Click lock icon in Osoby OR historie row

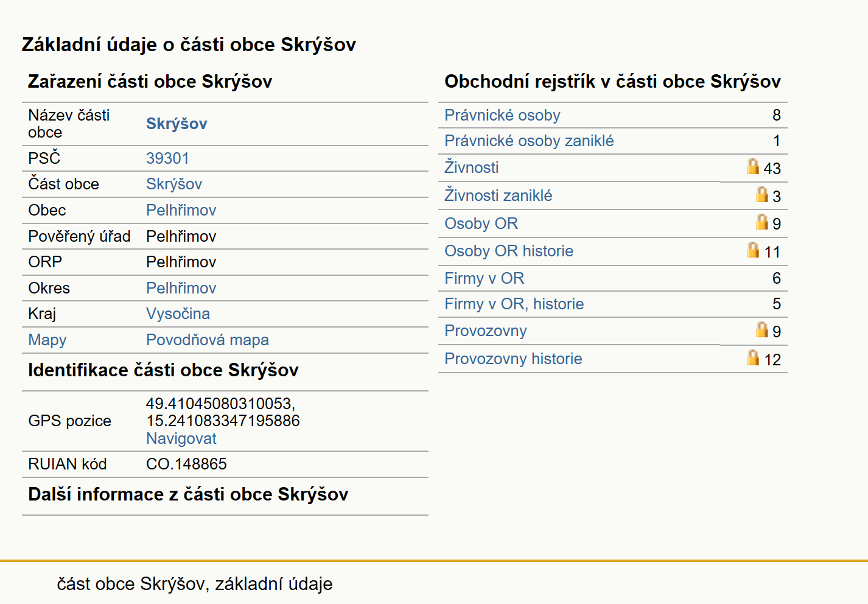click(753, 250)
